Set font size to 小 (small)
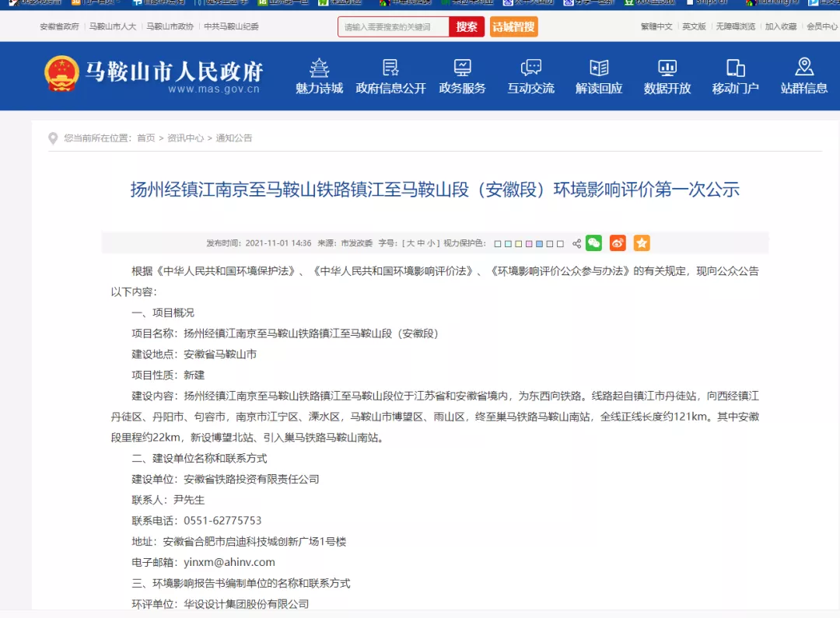Viewport: 840px width, 618px height. click(431, 243)
